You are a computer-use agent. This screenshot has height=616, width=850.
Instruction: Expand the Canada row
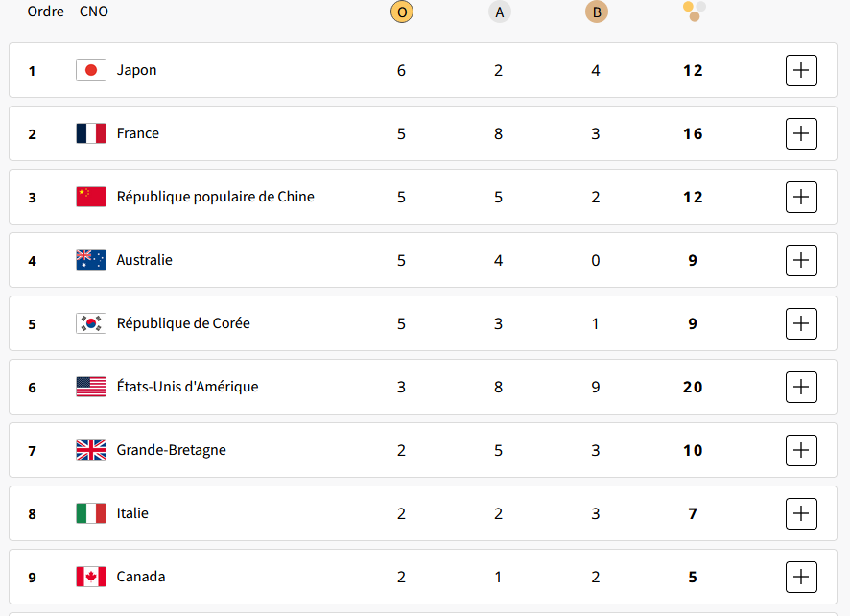pos(801,577)
